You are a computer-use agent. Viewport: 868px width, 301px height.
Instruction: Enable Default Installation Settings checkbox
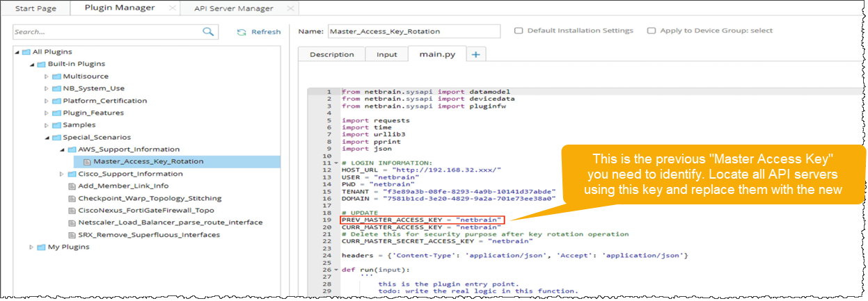[x=519, y=31]
